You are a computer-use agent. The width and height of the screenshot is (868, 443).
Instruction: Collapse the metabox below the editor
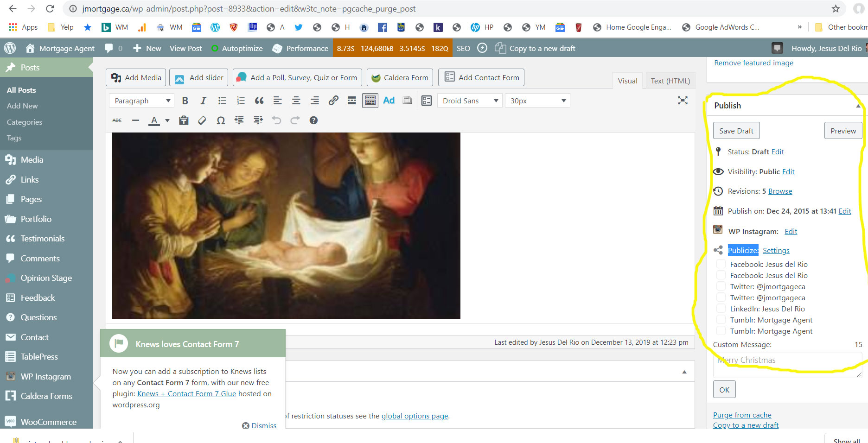coord(684,372)
